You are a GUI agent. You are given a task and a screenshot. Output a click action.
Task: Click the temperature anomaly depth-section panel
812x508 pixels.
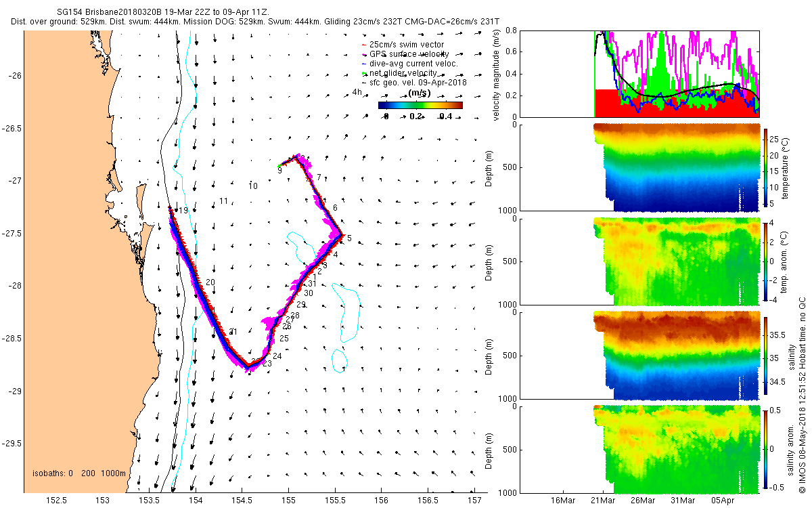click(639, 261)
